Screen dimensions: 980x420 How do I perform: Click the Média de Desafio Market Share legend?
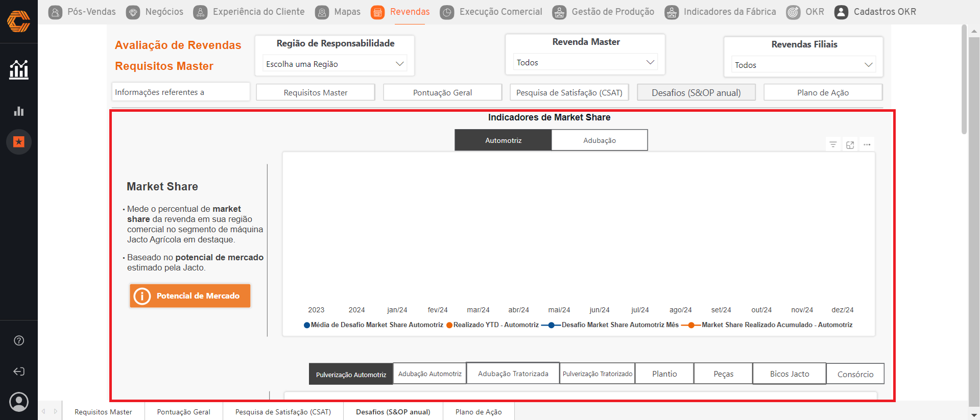374,325
